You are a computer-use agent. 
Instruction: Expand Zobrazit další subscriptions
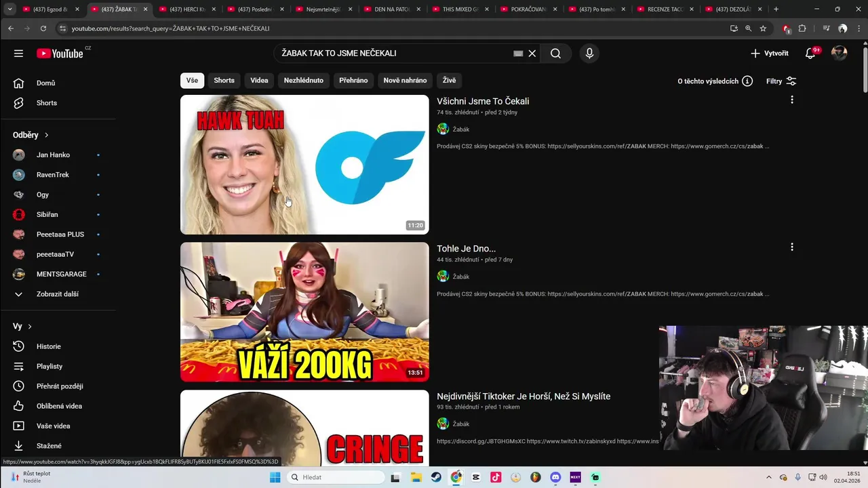pos(58,294)
